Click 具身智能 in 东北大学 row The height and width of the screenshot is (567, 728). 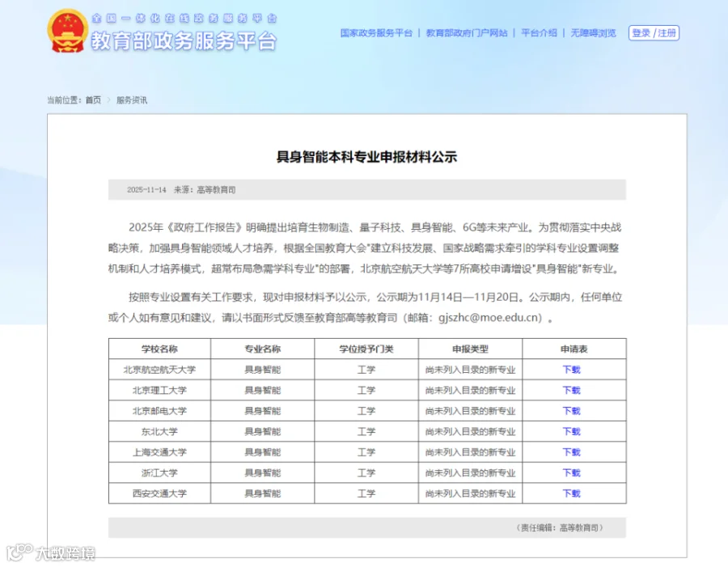263,431
